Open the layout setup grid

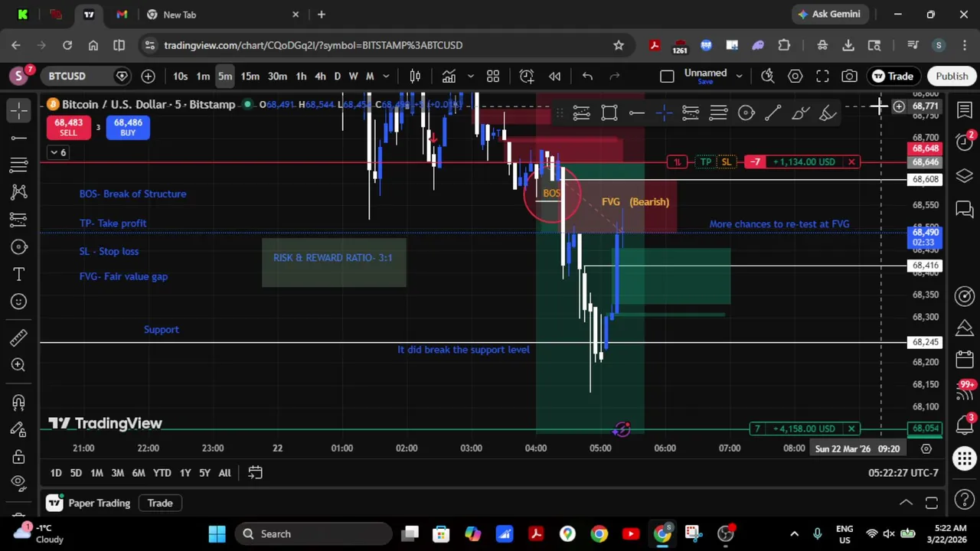click(x=493, y=76)
